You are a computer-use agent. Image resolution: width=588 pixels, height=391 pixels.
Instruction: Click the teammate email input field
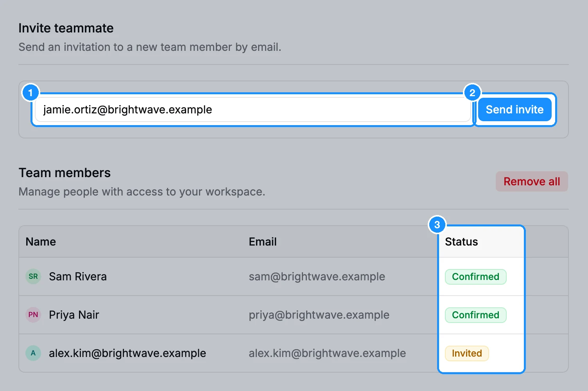[253, 109]
